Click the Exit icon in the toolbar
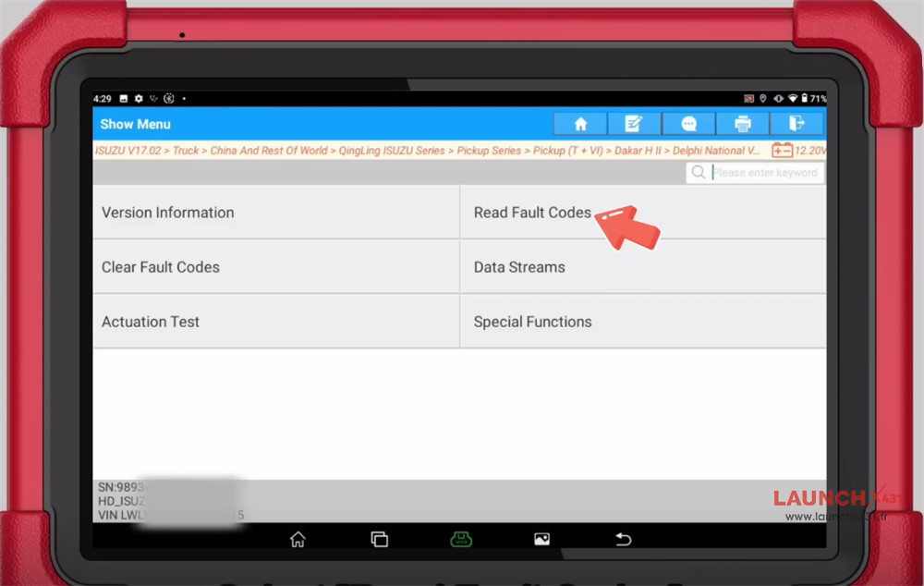 tap(796, 124)
